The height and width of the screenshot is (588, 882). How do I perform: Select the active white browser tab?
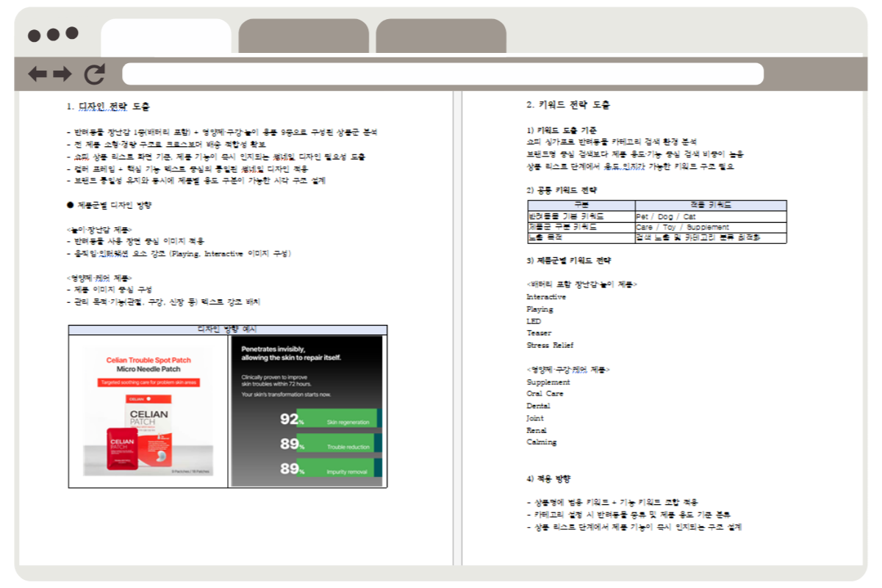pyautogui.click(x=166, y=37)
